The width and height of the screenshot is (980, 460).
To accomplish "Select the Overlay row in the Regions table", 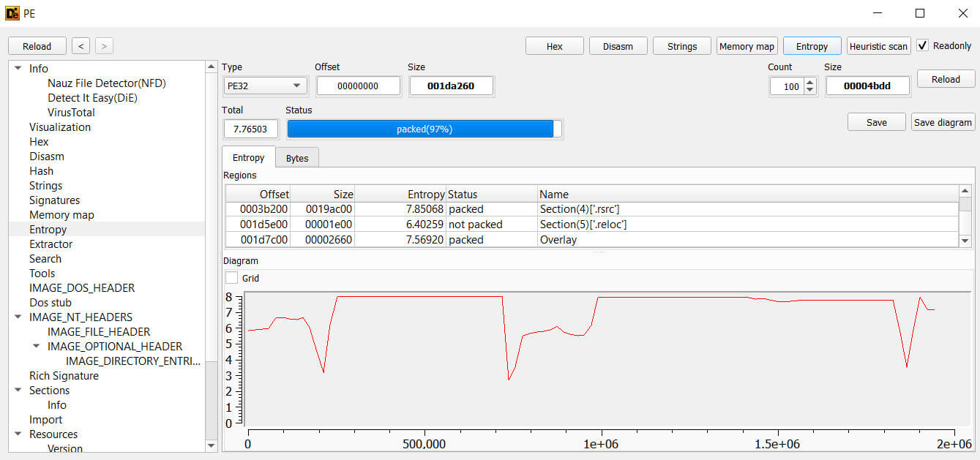I will (x=591, y=239).
